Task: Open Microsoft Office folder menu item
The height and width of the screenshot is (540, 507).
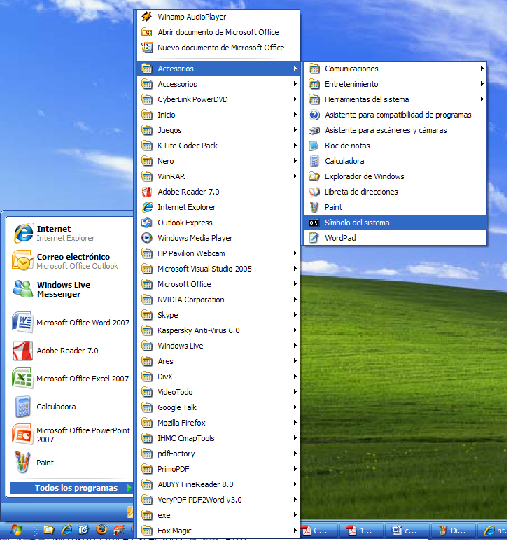Action: [218, 284]
